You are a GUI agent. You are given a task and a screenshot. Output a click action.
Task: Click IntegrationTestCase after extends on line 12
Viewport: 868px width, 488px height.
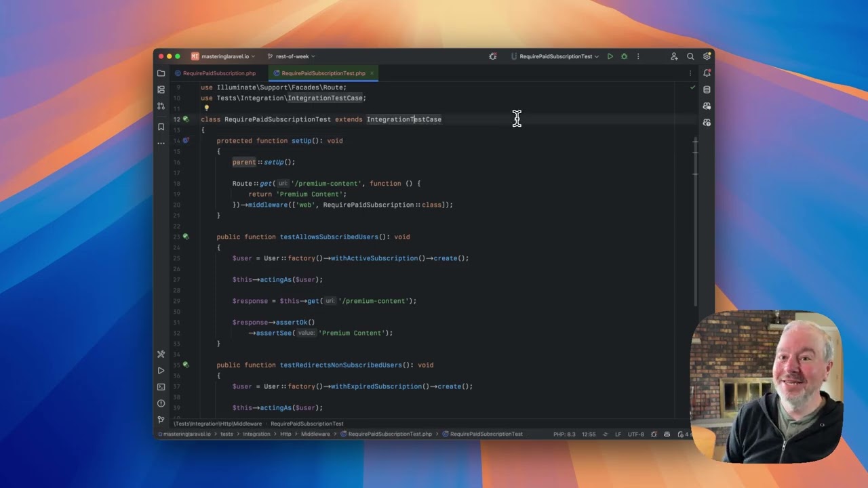pos(404,119)
